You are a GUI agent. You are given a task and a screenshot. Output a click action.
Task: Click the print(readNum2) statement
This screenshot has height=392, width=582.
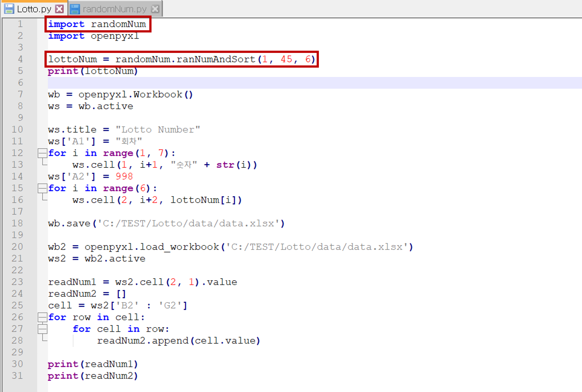[x=93, y=376]
